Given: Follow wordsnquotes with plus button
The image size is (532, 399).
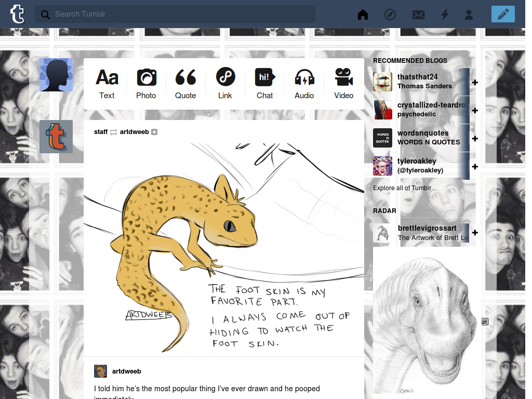Looking at the screenshot, I should pyautogui.click(x=475, y=138).
